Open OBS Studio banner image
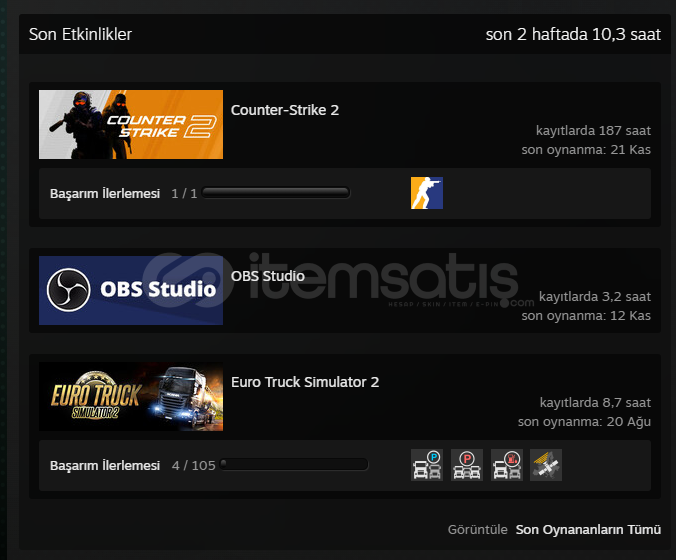Viewport: 676px width, 560px height. click(x=131, y=290)
